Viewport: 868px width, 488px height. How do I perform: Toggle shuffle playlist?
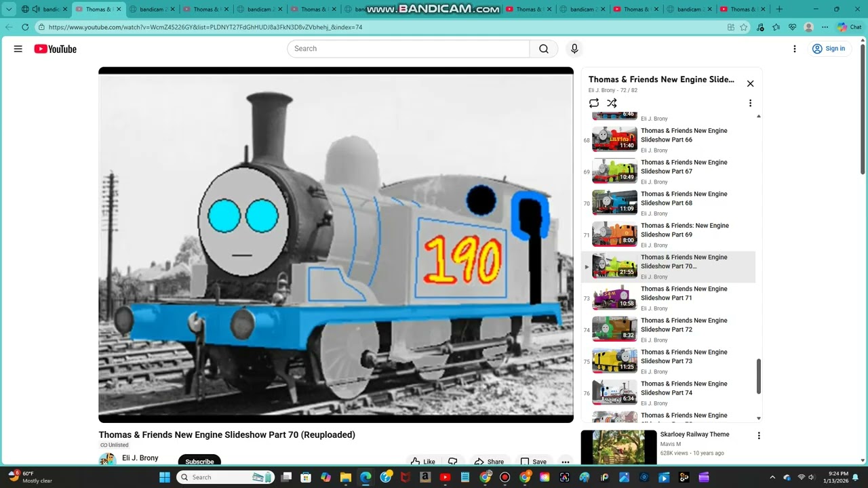tap(612, 103)
